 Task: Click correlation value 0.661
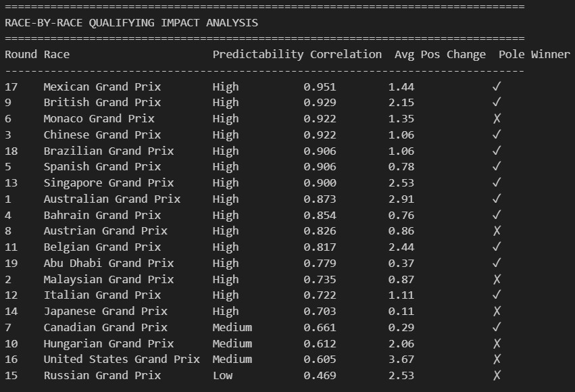[320, 328]
